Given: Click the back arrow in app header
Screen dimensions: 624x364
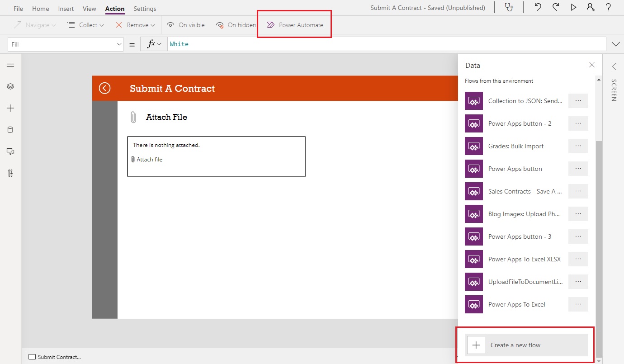Looking at the screenshot, I should [104, 88].
